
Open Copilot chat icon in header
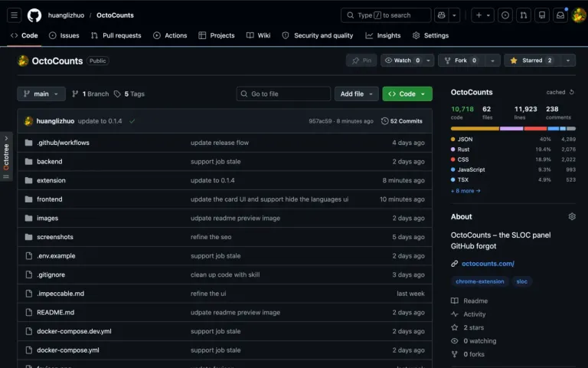(441, 15)
